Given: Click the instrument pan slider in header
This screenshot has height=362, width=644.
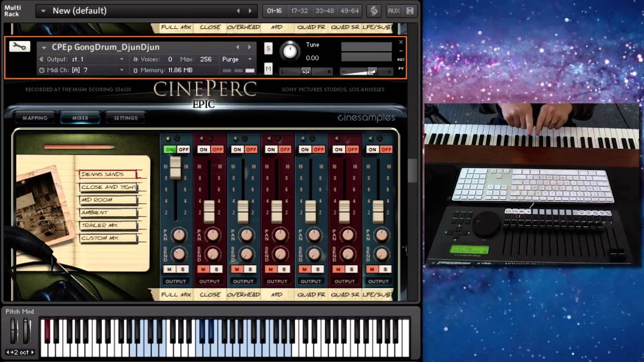Looking at the screenshot, I should [x=306, y=72].
